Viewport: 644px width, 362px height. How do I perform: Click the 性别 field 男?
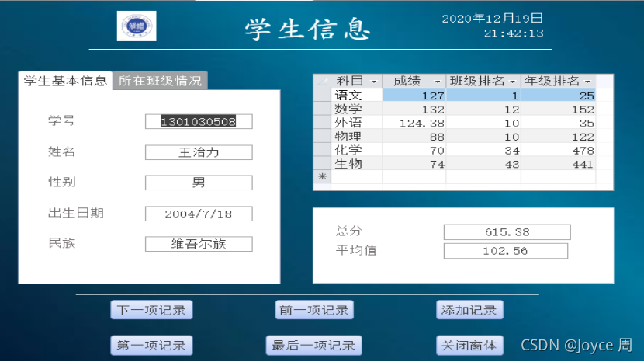(199, 183)
